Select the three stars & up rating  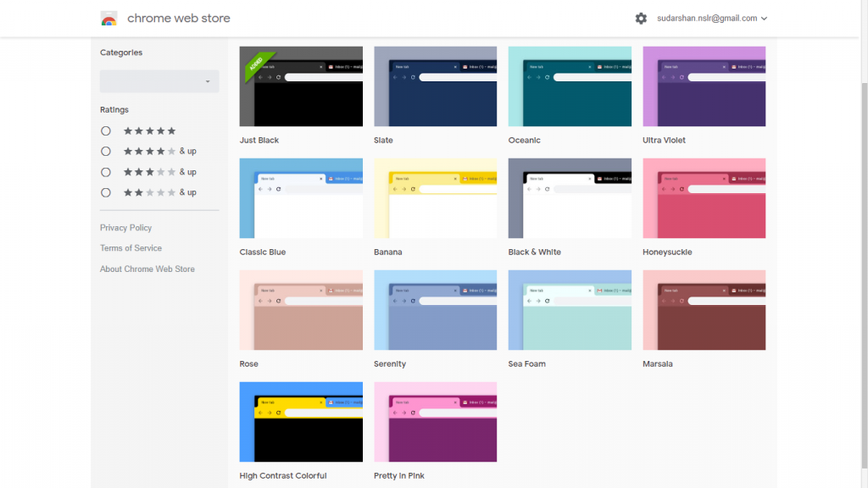106,172
